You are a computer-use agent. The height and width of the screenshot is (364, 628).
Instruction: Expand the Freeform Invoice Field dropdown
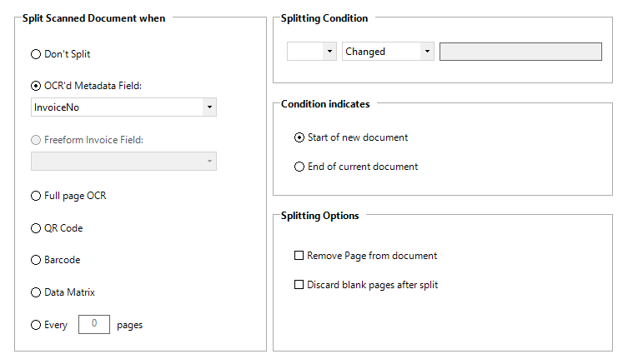click(x=208, y=162)
